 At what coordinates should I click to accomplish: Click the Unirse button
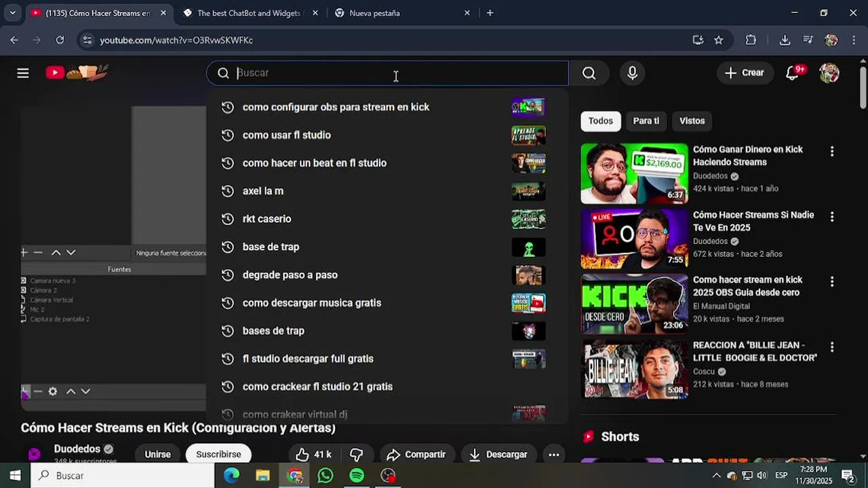[157, 454]
